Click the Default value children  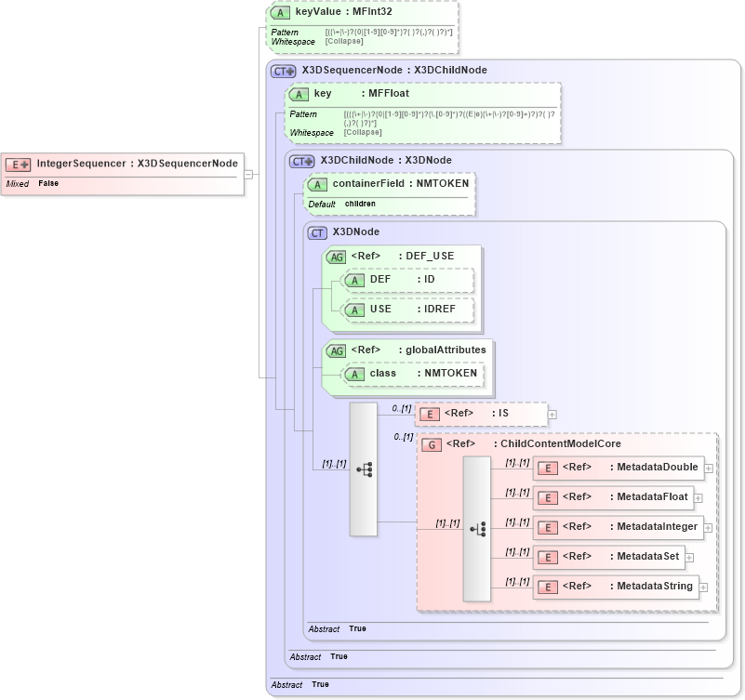pyautogui.click(x=360, y=204)
